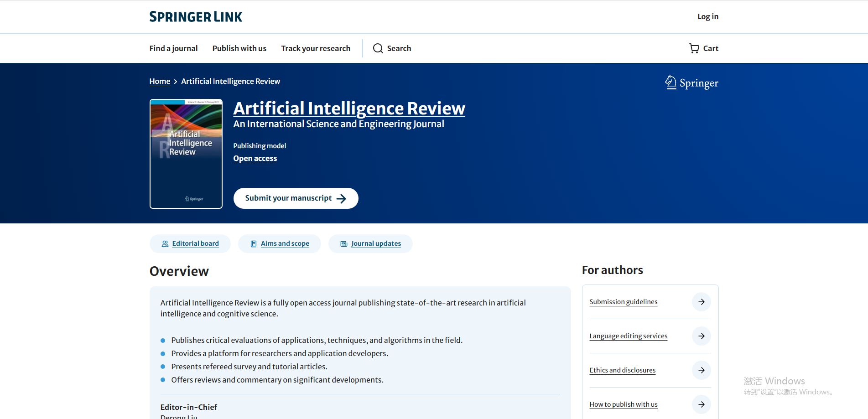This screenshot has width=868, height=419.
Task: Go to Home breadcrumb link
Action: pyautogui.click(x=160, y=81)
